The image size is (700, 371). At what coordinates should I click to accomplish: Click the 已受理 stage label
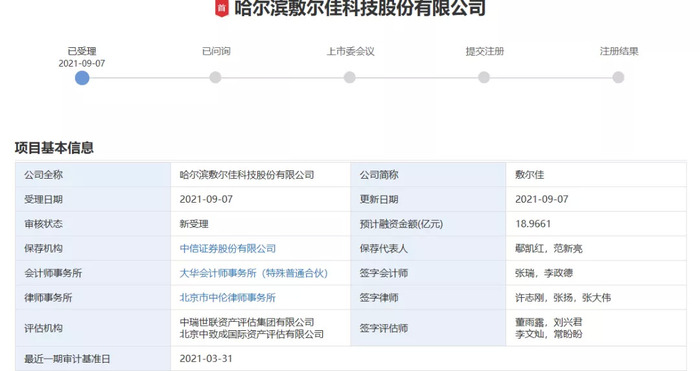click(82, 51)
